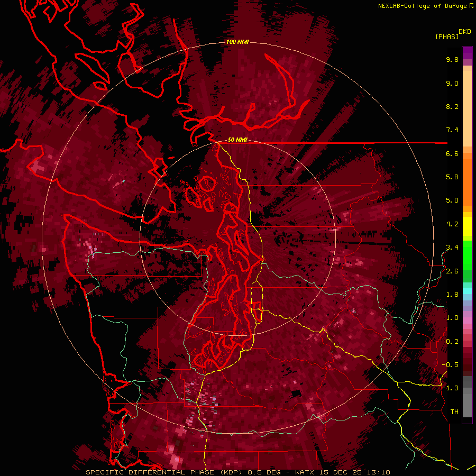Click the TH threshold label

[454, 412]
